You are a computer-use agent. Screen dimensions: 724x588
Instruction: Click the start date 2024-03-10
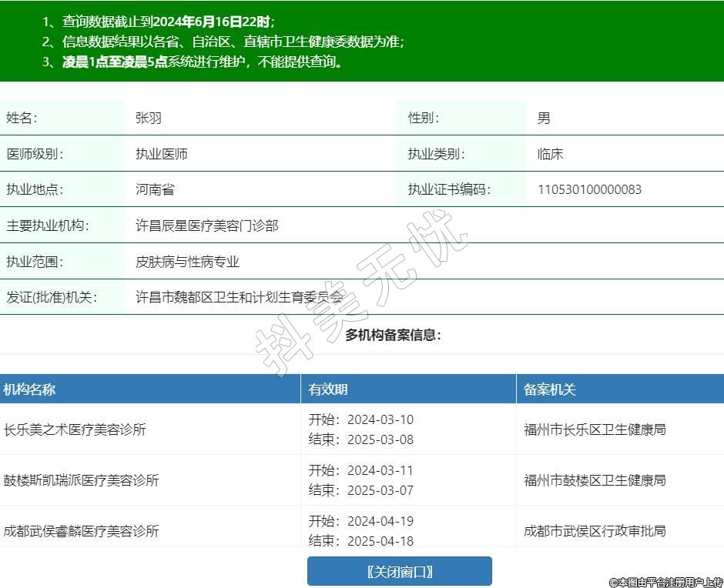[x=380, y=419]
